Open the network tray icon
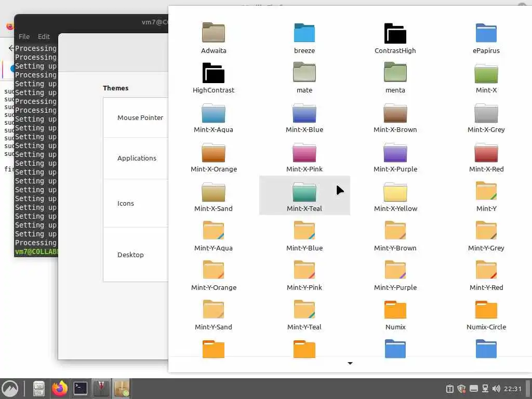The width and height of the screenshot is (532, 399). pyautogui.click(x=485, y=389)
